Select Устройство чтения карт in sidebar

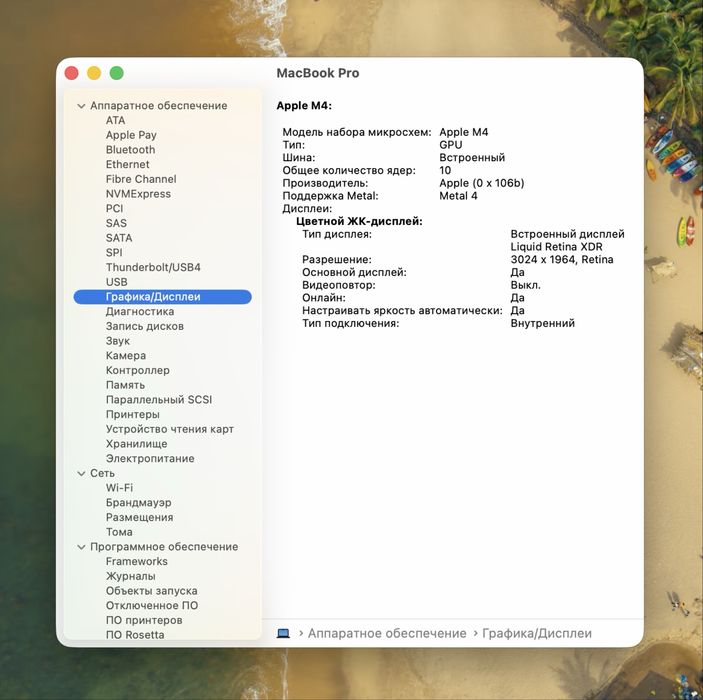[x=169, y=429]
